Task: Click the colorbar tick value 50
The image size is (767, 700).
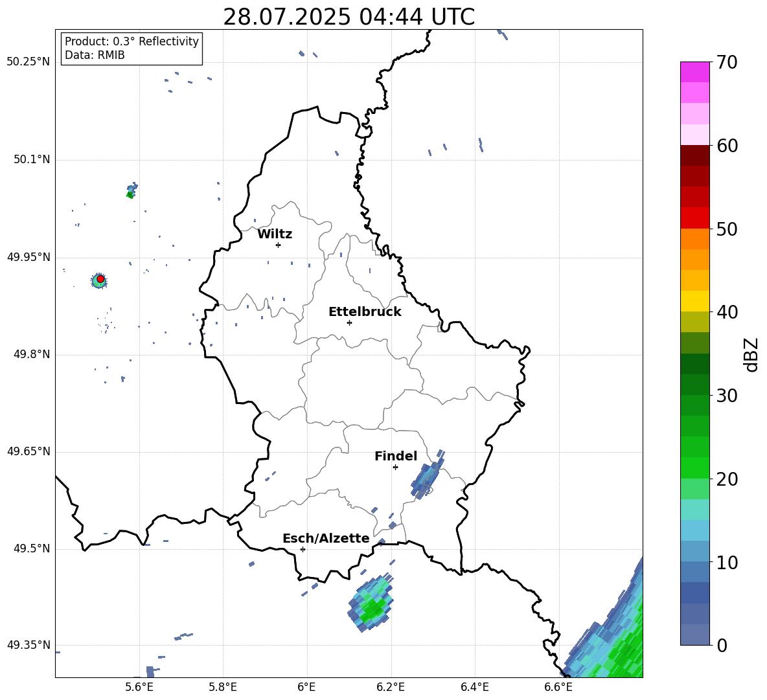Action: pyautogui.click(x=727, y=229)
